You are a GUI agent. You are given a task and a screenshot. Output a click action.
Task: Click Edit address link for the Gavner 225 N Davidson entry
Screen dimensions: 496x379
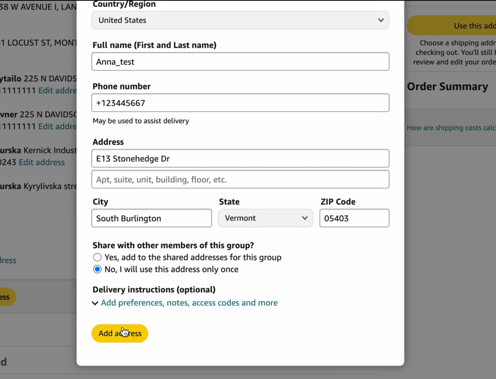coord(57,126)
